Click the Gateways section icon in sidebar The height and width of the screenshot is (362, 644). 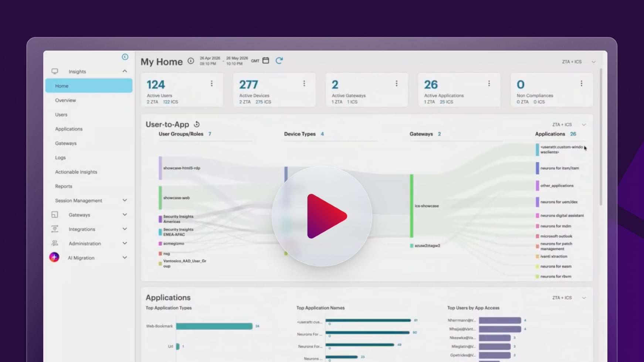coord(55,215)
